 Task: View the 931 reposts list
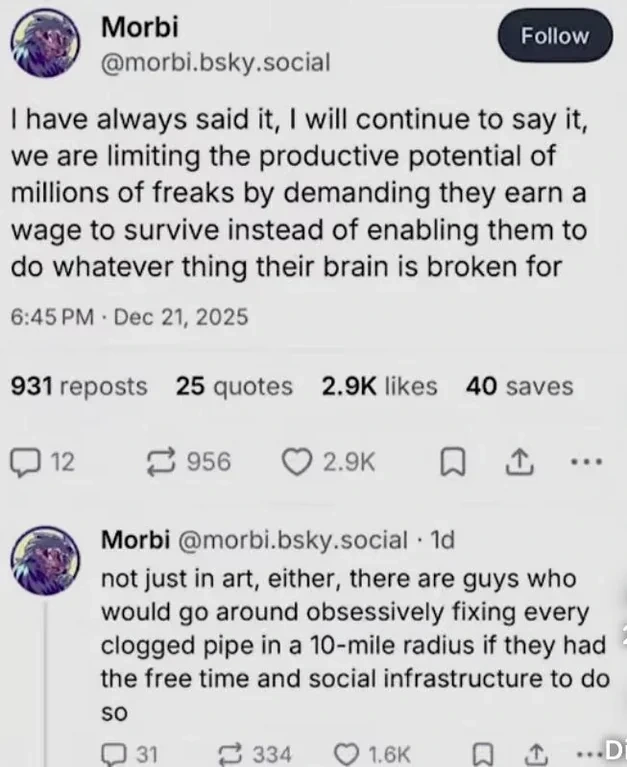(x=78, y=386)
